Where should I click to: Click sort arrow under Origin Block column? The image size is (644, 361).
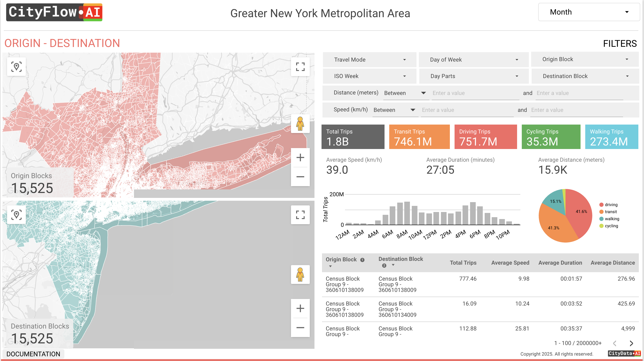[x=330, y=267]
